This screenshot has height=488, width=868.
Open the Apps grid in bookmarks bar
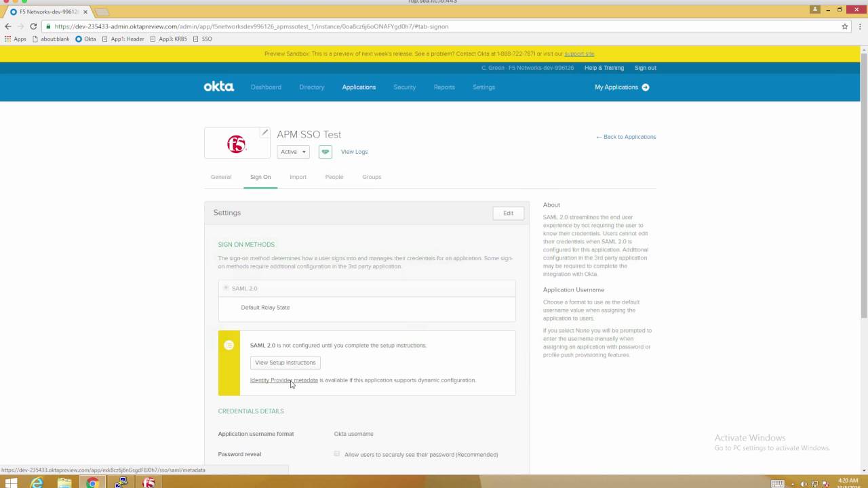point(15,39)
